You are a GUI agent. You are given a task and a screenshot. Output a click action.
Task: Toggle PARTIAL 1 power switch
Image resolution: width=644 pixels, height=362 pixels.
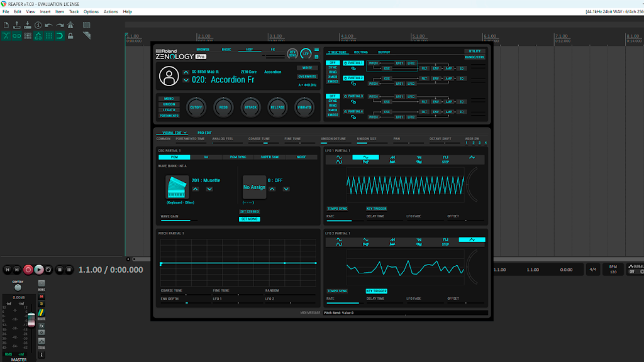point(345,63)
